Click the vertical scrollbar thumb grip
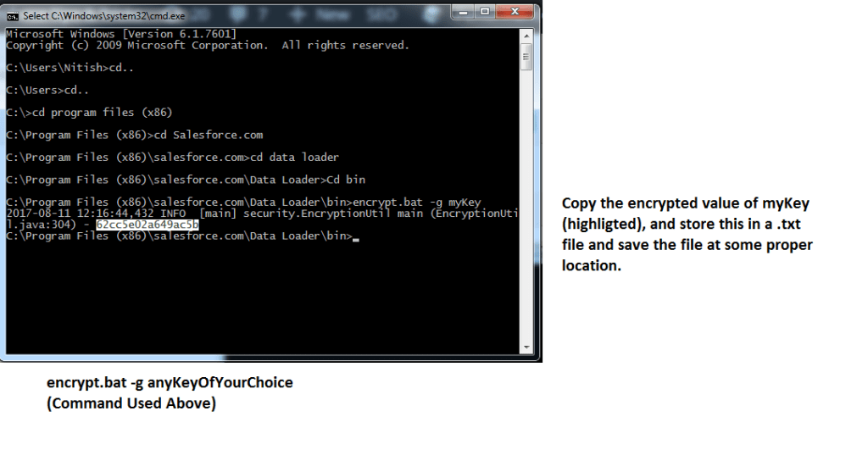Image resolution: width=868 pixels, height=450 pixels. (x=526, y=57)
